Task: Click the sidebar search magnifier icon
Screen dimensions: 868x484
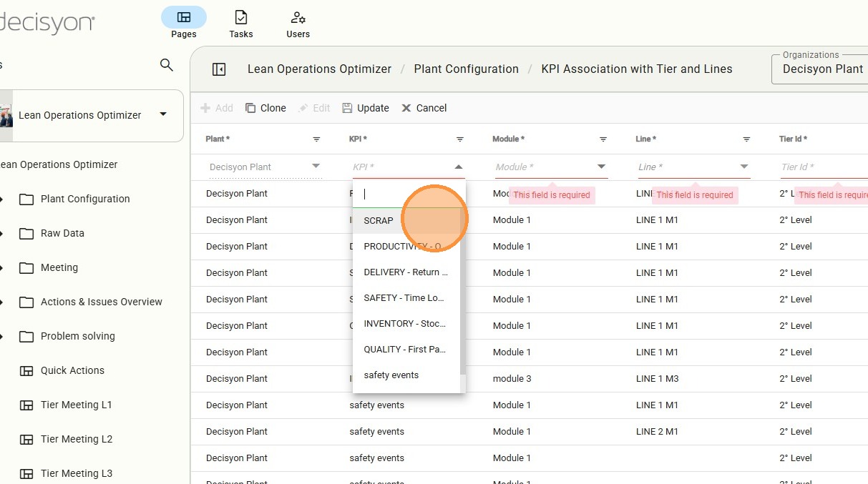Action: 167,65
